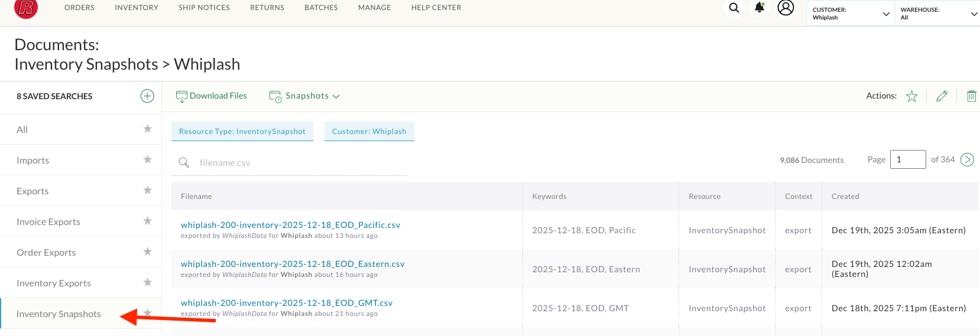Image resolution: width=980 pixels, height=336 pixels.
Task: Open the Batches menu
Action: pyautogui.click(x=321, y=8)
